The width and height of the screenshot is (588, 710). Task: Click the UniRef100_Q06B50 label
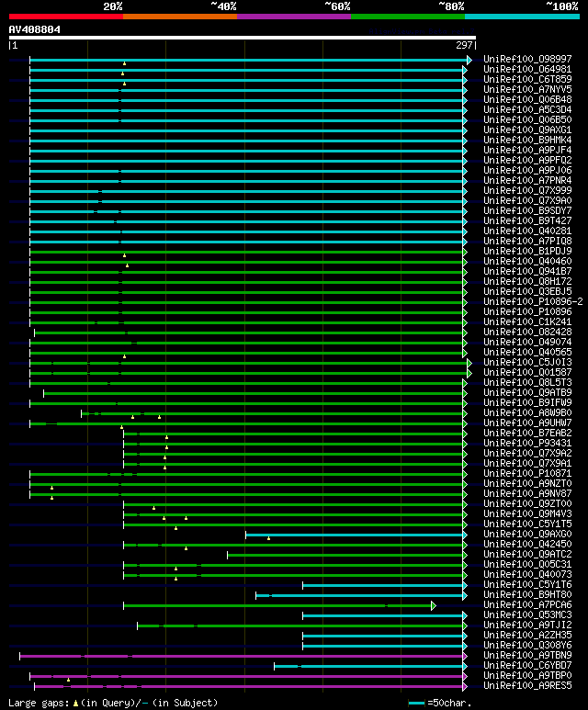point(527,120)
